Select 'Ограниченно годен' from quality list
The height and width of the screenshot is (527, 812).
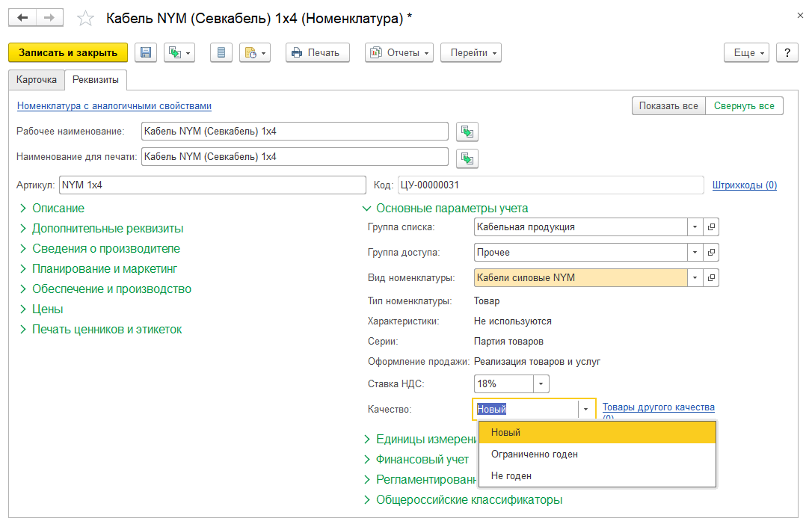(x=535, y=454)
